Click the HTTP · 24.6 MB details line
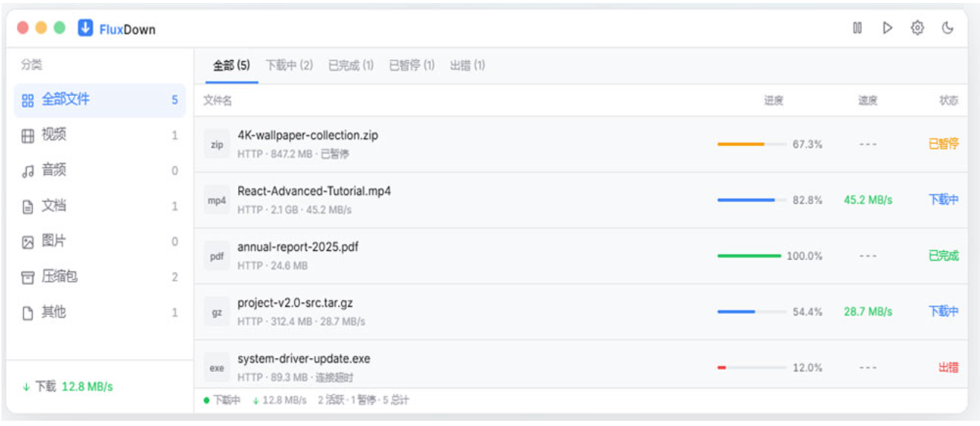This screenshot has height=426, width=980. click(273, 266)
